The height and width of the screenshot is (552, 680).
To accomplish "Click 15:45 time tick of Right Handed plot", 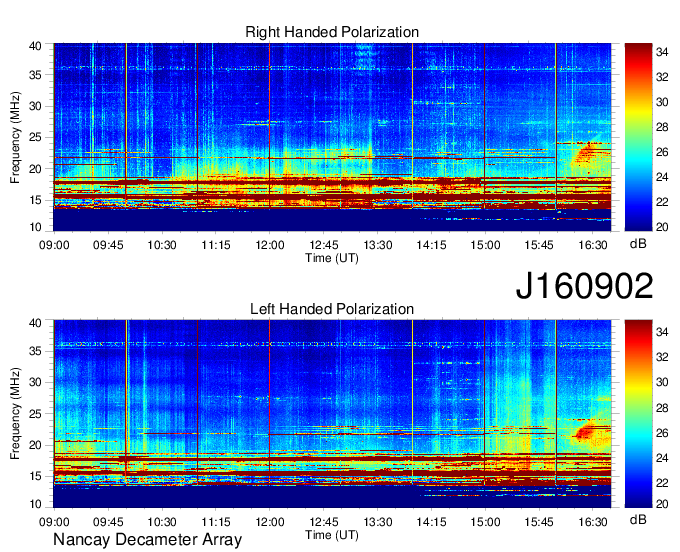I will point(539,245).
